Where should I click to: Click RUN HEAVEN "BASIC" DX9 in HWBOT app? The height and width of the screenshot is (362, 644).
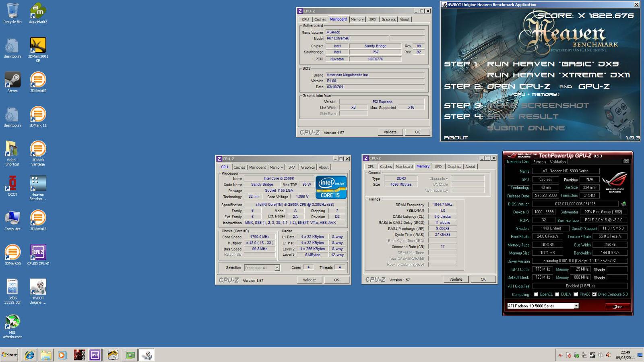tap(553, 64)
